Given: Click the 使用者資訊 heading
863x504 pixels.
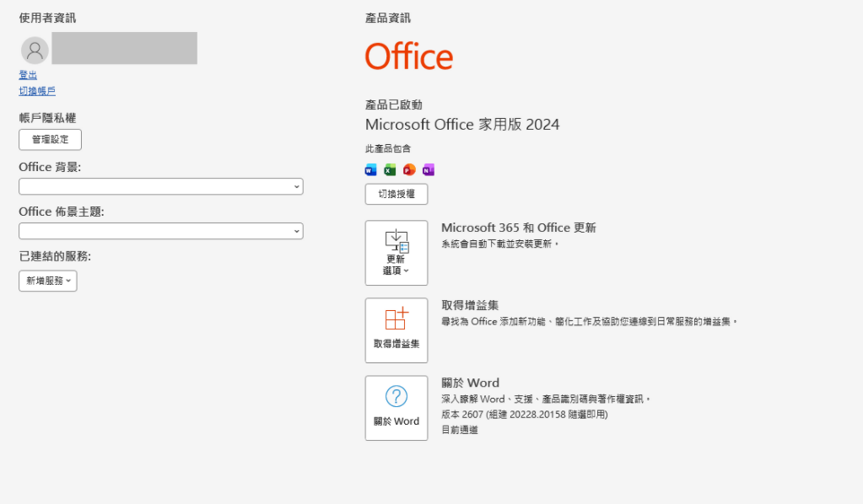Looking at the screenshot, I should (x=47, y=19).
